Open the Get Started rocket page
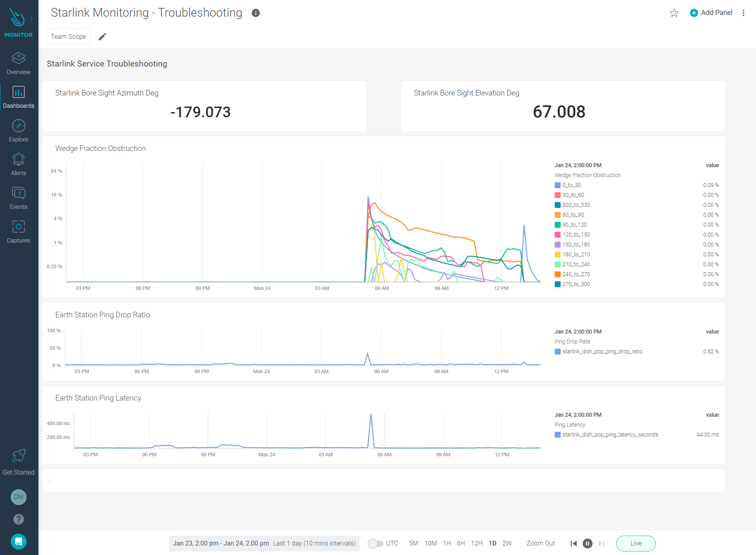The width and height of the screenshot is (756, 555). click(19, 462)
